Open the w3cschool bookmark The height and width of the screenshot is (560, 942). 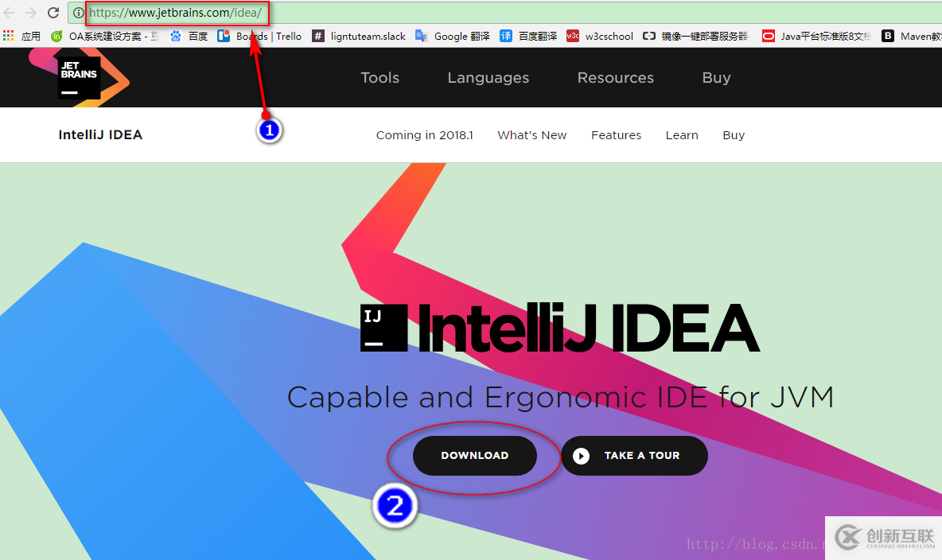600,36
